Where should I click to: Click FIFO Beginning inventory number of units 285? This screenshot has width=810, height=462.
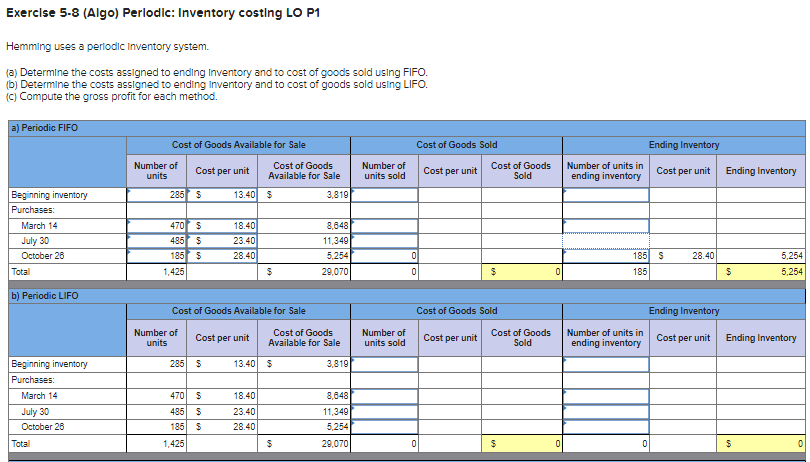(x=157, y=195)
